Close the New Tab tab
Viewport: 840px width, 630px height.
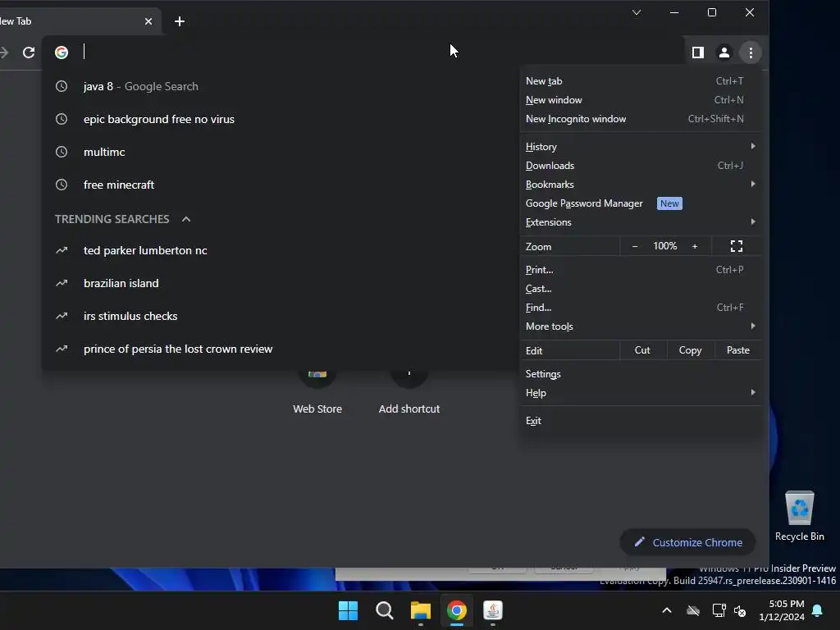tap(148, 21)
